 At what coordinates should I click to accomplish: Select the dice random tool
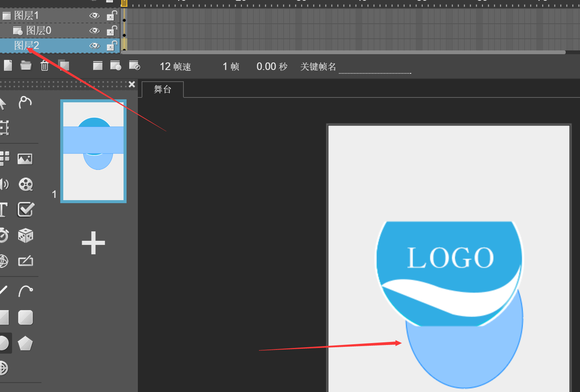[26, 236]
